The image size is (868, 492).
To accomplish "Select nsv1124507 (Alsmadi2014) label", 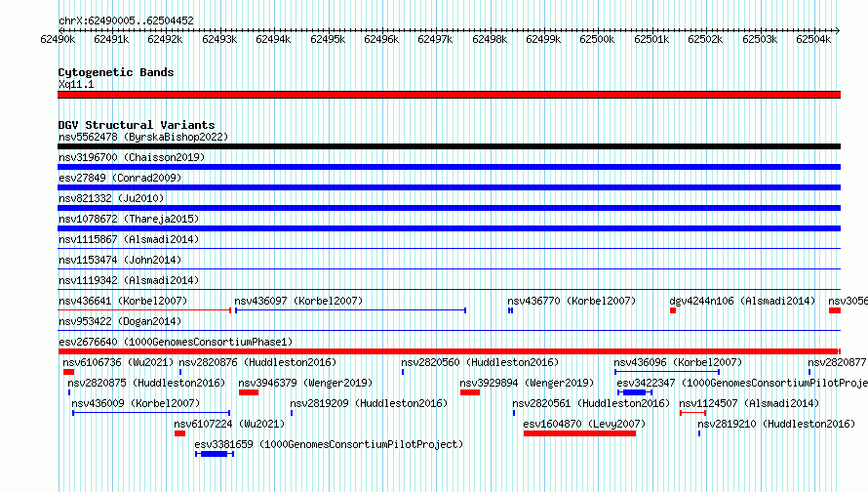I will [749, 403].
